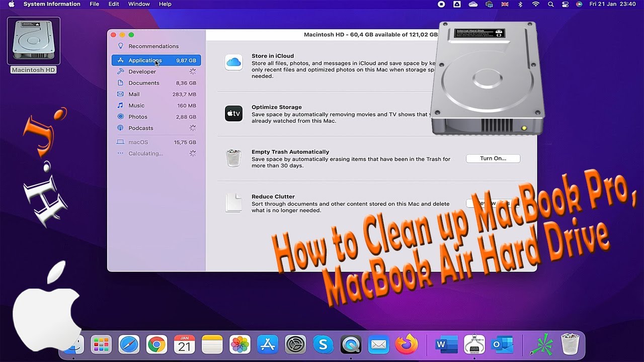The height and width of the screenshot is (362, 644).
Task: Select the Podcasts sidebar row
Action: 156,128
